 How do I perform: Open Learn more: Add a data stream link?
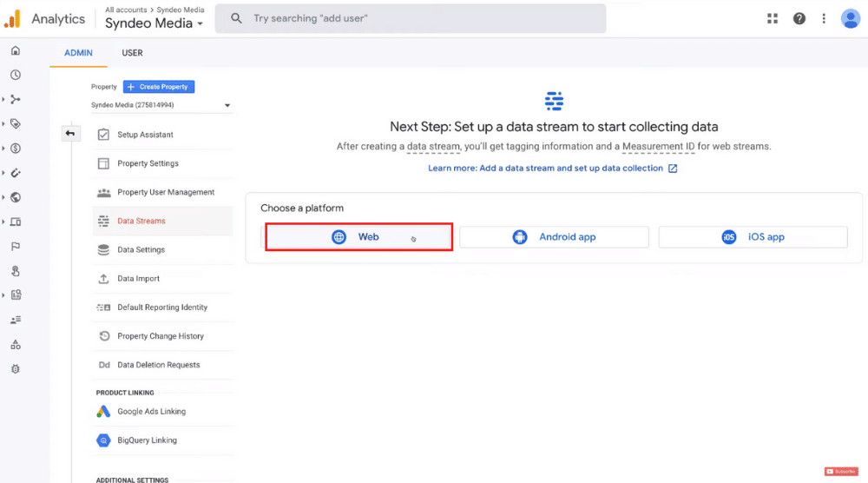545,169
